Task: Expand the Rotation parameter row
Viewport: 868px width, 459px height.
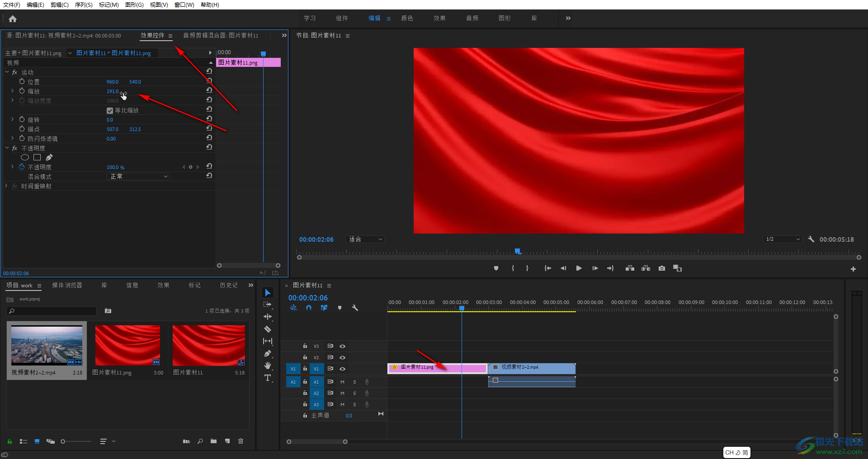Action: pyautogui.click(x=13, y=119)
